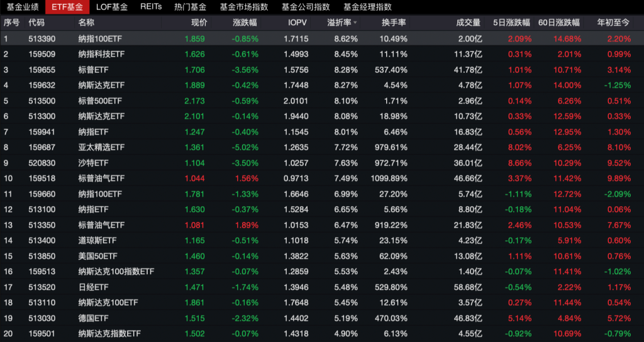Viewport: 644px width, 342px height.
Task: Click volume 46.83亿 of 德国ETF
Action: coord(469,318)
